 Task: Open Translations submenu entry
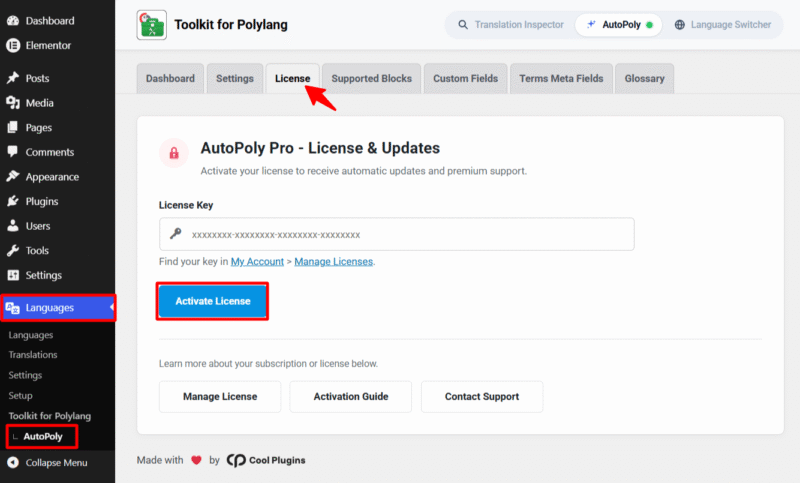[x=33, y=354]
